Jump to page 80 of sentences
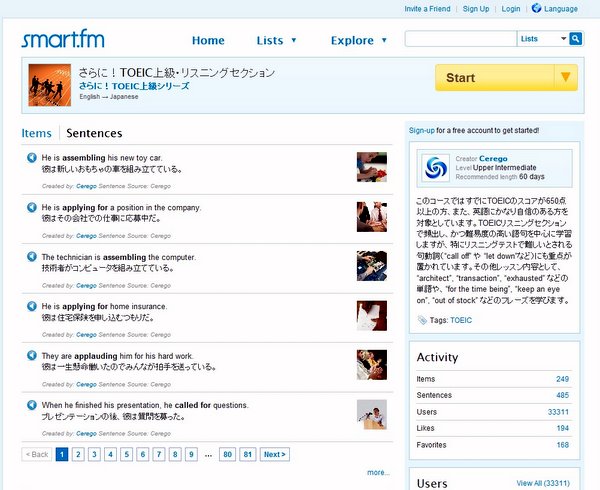This screenshot has width=600, height=490. pos(227,454)
